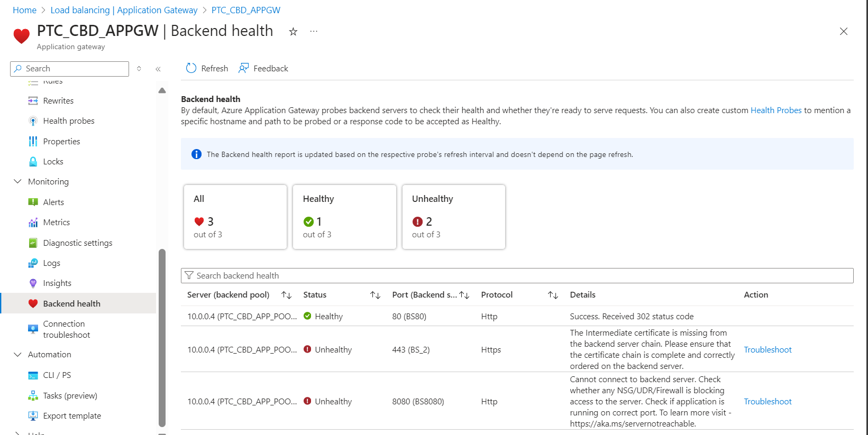
Task: Select the All filter card
Action: pos(235,217)
